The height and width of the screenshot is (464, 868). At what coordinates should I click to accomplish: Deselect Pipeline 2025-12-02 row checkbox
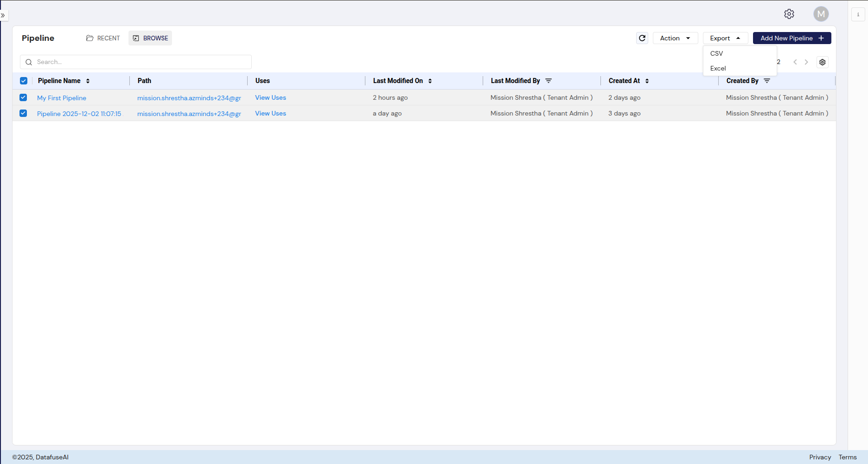[23, 113]
